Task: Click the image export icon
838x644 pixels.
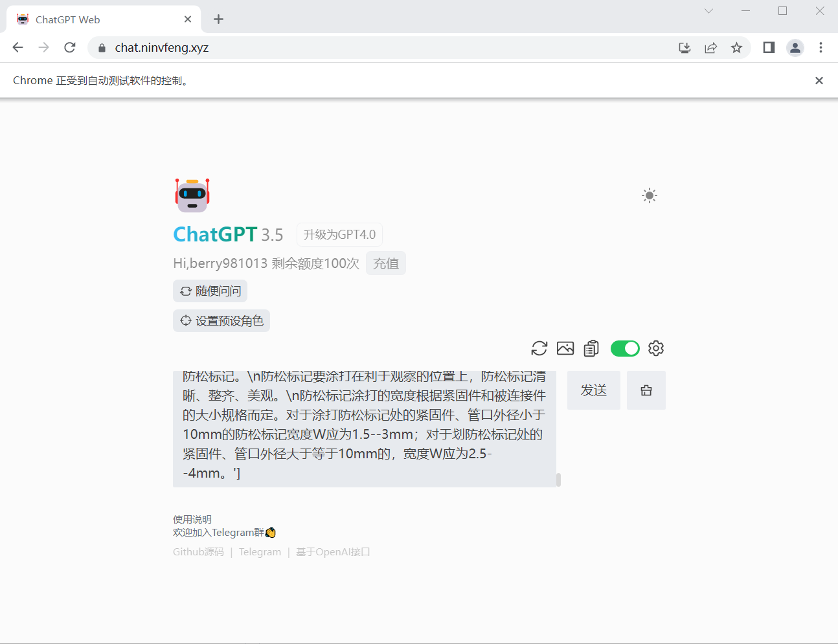Action: 565,348
